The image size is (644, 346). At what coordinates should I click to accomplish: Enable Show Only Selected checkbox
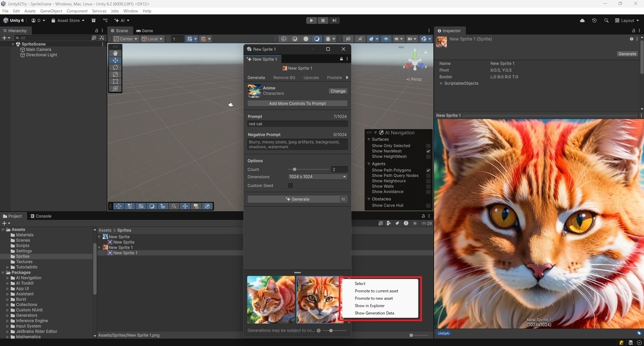[428, 146]
